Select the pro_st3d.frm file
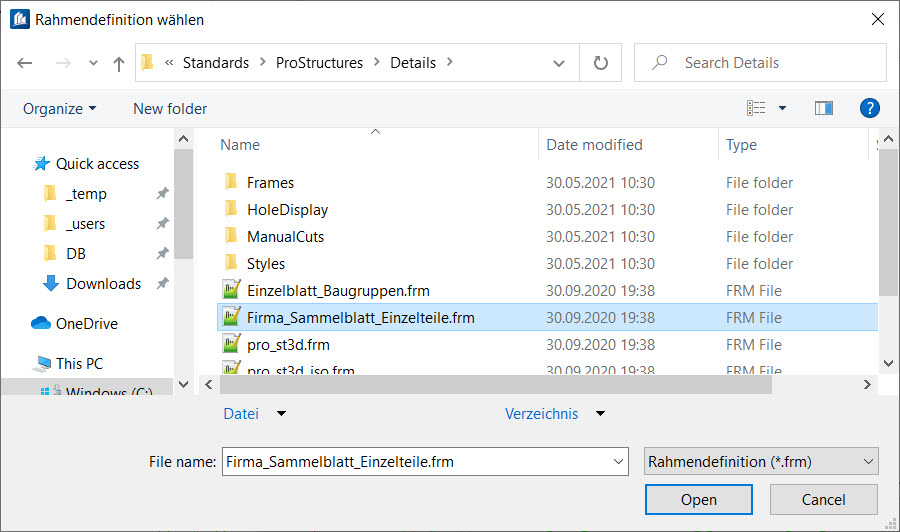Viewport: 900px width, 532px height. tap(288, 344)
